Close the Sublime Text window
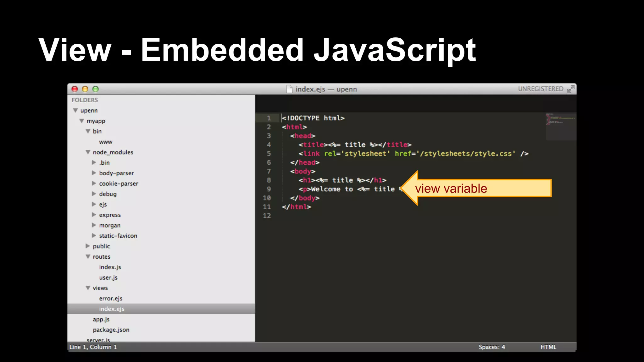Screen dimensions: 644x362 (x=75, y=89)
